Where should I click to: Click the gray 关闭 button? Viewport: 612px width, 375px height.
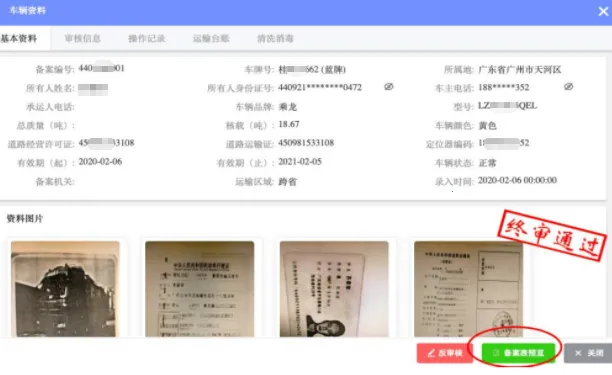tap(588, 353)
